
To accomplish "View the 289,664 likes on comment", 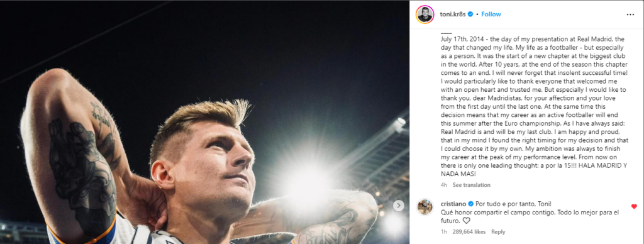I will pos(468,231).
